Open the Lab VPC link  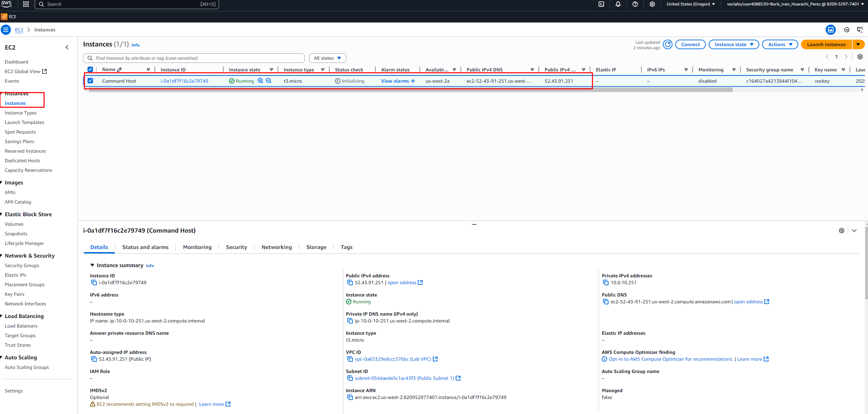point(393,359)
